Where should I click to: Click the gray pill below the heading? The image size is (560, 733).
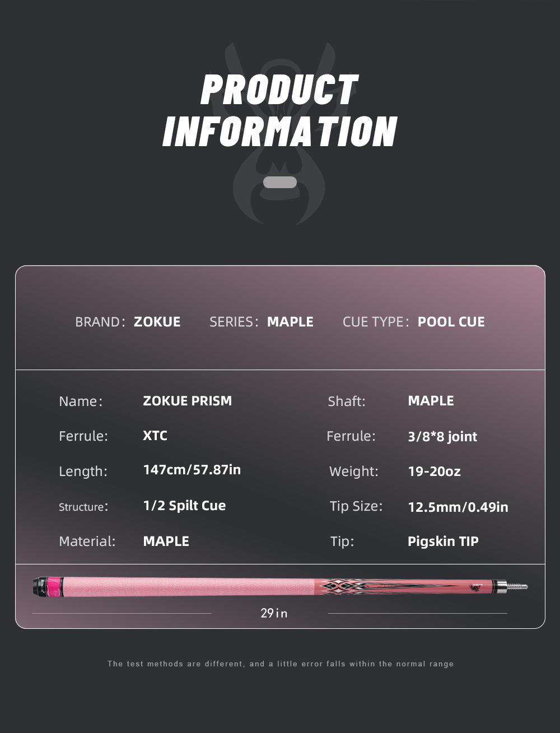(280, 182)
